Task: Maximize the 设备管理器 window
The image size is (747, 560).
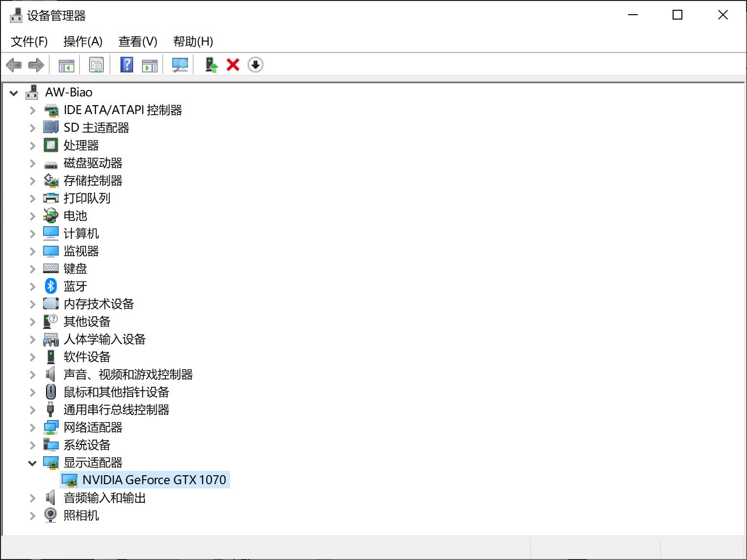Action: pyautogui.click(x=677, y=15)
